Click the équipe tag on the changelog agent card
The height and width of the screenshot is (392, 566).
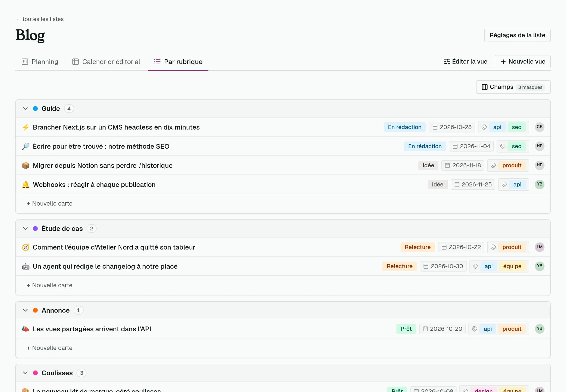pos(512,267)
